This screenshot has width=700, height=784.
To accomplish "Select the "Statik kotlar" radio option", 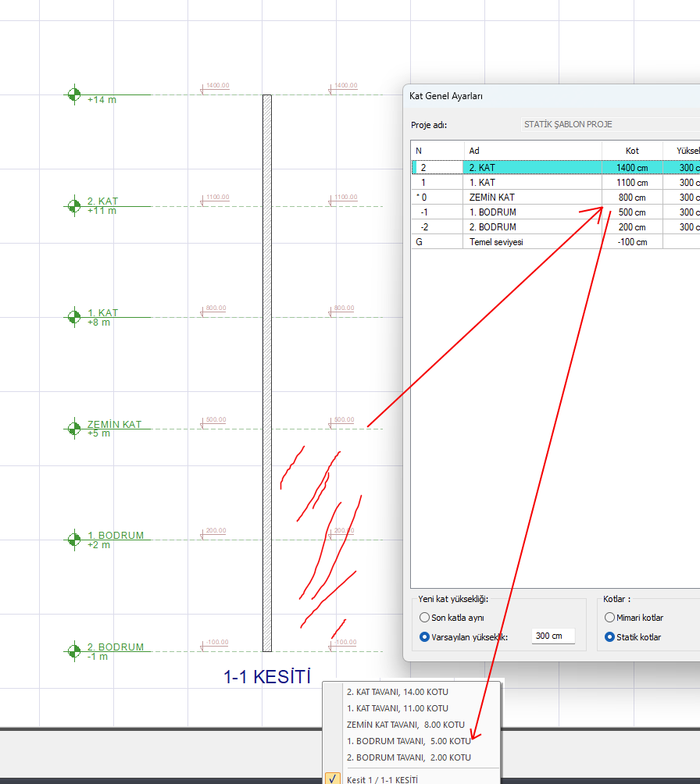I will click(610, 637).
